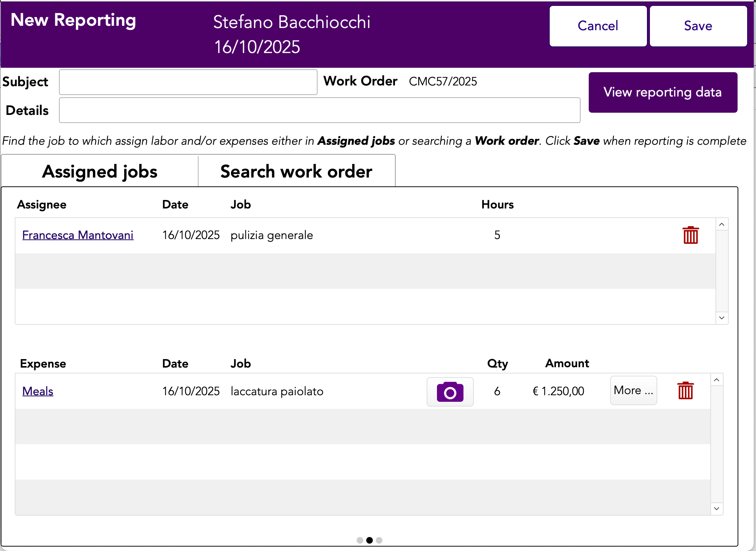This screenshot has width=756, height=551.
Task: Open camera to attach Meals receipt photo
Action: coord(450,392)
